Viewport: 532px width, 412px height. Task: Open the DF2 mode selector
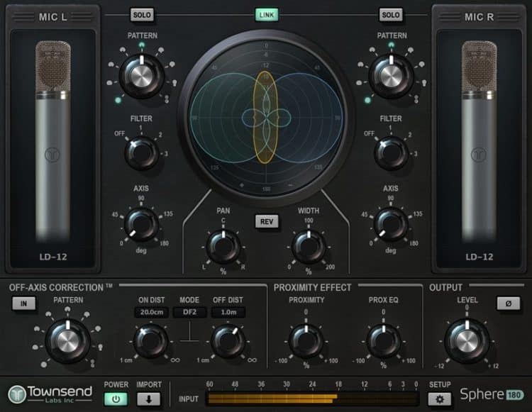(x=188, y=312)
